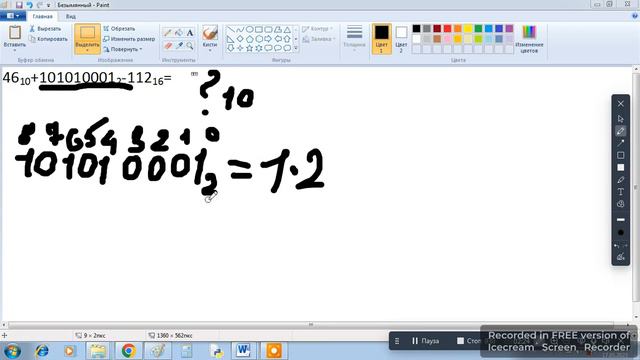Select the Color picker eyedropper tool
The height and width of the screenshot is (360, 640).
pos(178,46)
